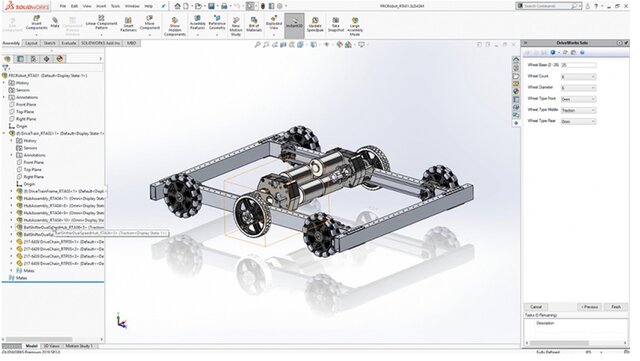Click the Previous button in DriveWorks
Screen dimensions: 640x361
coord(589,307)
